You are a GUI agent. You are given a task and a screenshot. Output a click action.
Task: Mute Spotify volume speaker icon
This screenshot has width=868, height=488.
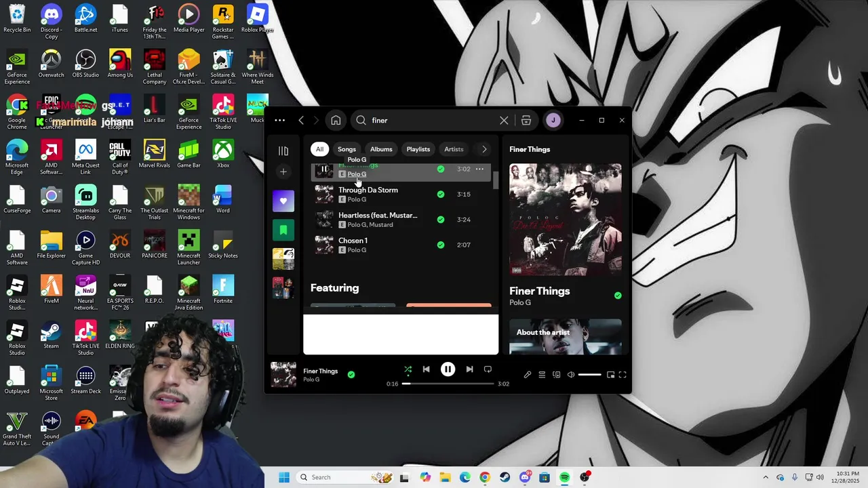(x=571, y=375)
